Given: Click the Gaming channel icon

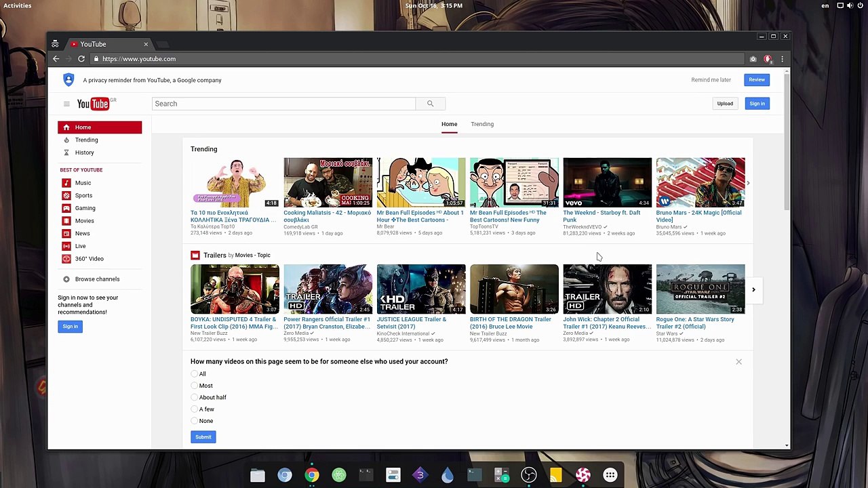Looking at the screenshot, I should click(x=66, y=208).
